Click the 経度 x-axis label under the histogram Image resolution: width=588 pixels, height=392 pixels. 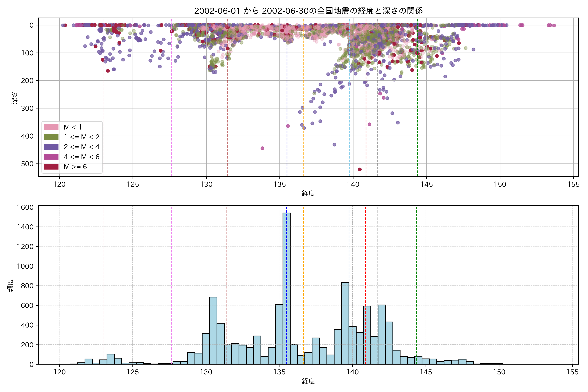(x=308, y=381)
